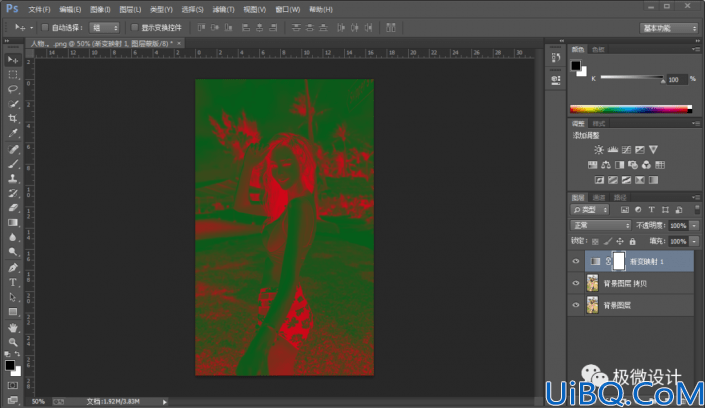
Task: Select the Rectangular Marquee tool
Action: click(13, 74)
